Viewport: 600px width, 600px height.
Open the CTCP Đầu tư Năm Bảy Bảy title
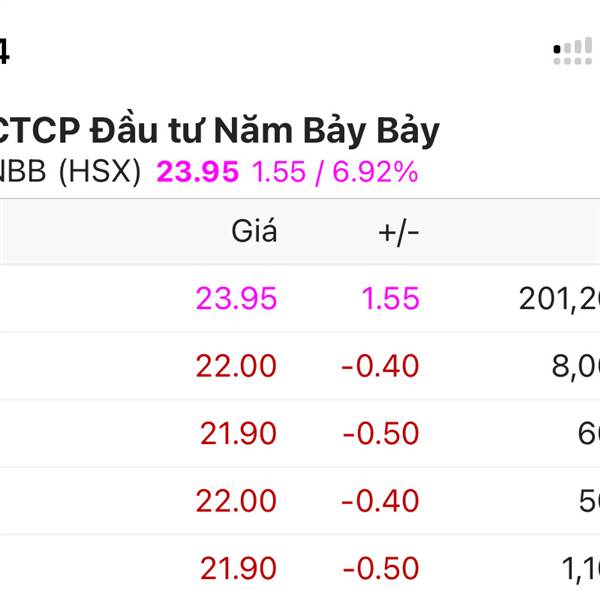[218, 129]
